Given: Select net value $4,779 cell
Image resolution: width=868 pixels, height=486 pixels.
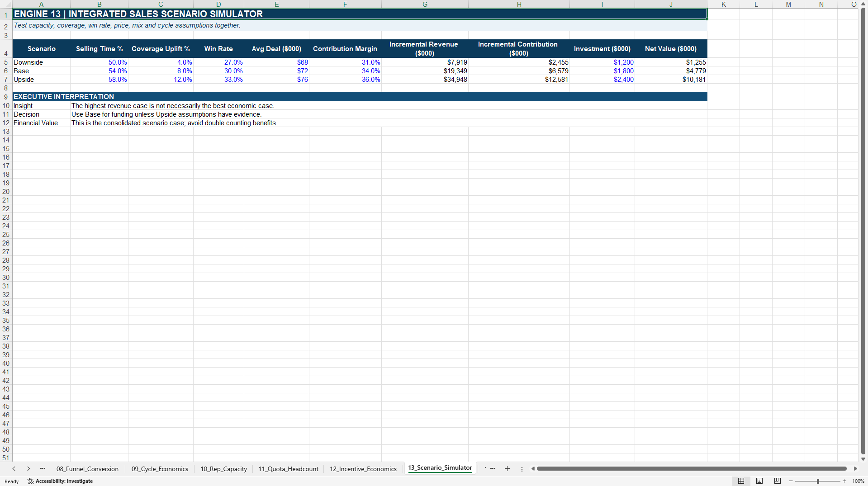Looking at the screenshot, I should click(x=671, y=71).
